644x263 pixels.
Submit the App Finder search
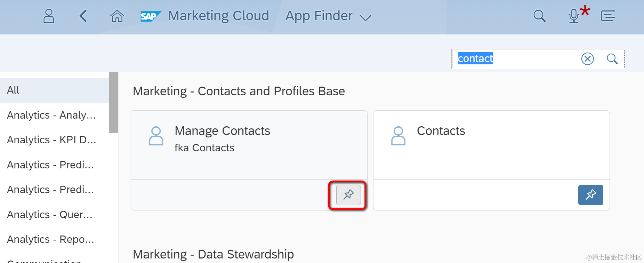[612, 59]
